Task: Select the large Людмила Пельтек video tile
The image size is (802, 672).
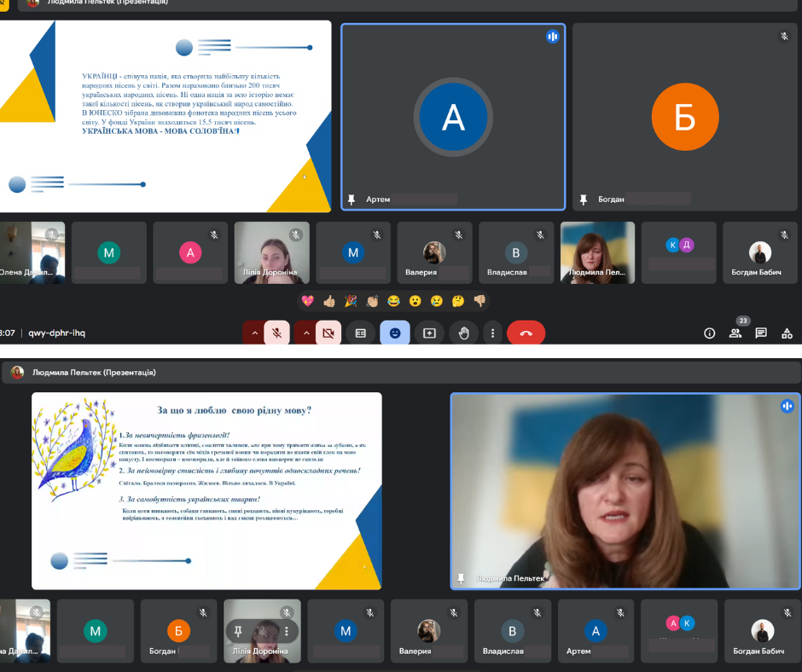Action: click(x=625, y=491)
